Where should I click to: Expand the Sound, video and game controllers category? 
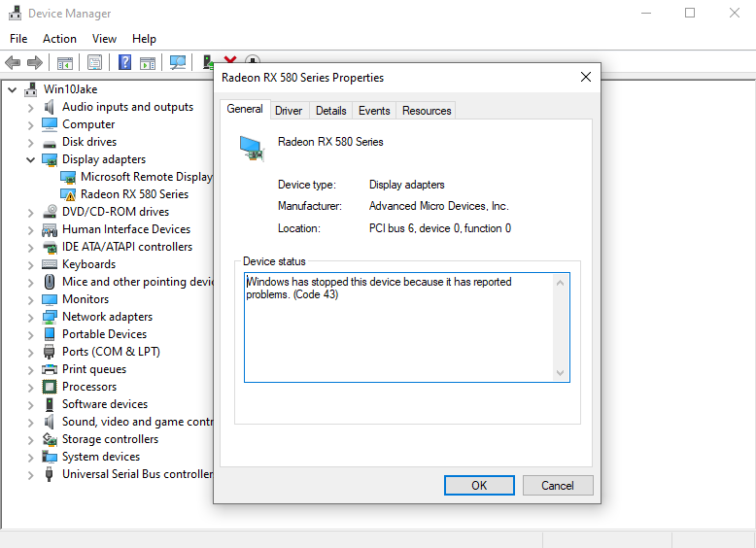30,423
